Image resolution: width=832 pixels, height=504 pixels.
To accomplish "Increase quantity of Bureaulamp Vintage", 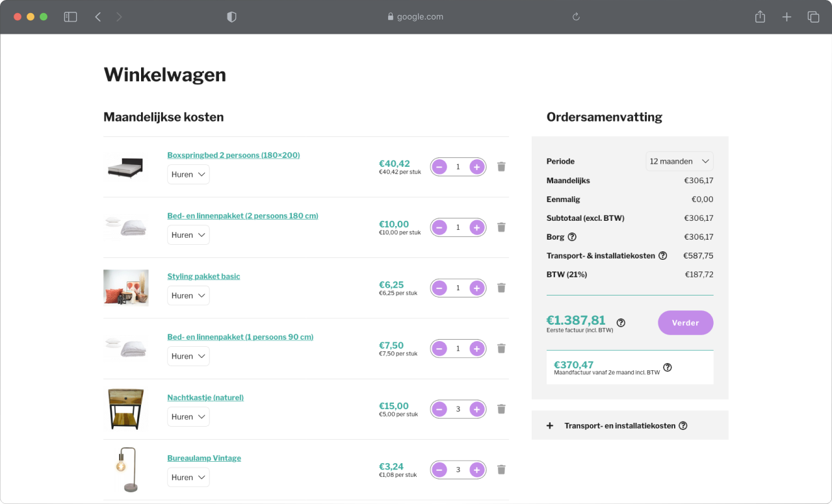I will [477, 470].
